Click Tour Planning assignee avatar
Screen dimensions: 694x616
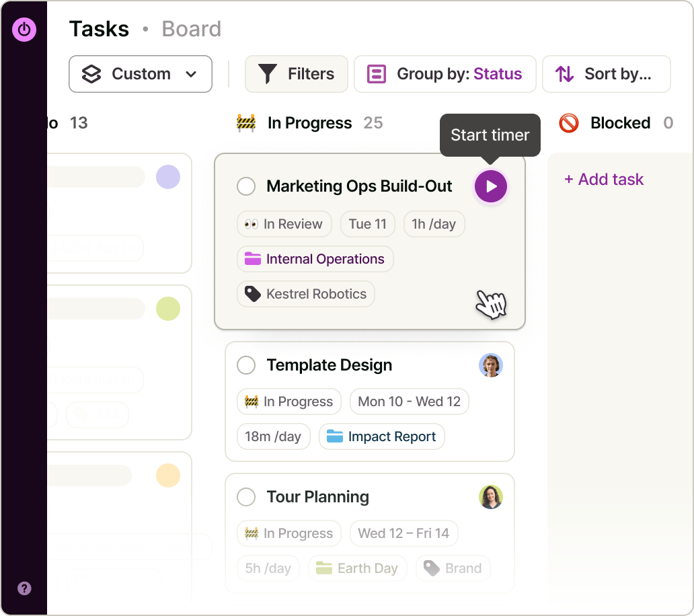point(490,497)
